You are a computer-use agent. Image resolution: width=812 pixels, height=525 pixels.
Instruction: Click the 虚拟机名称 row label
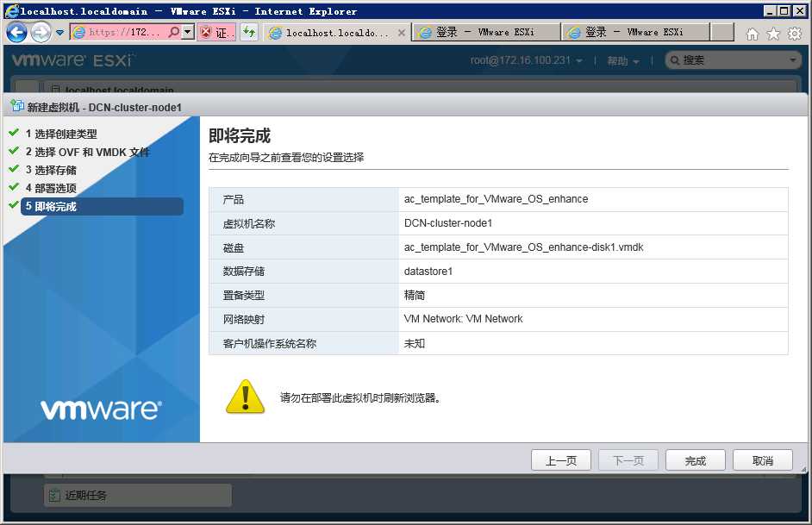[249, 223]
